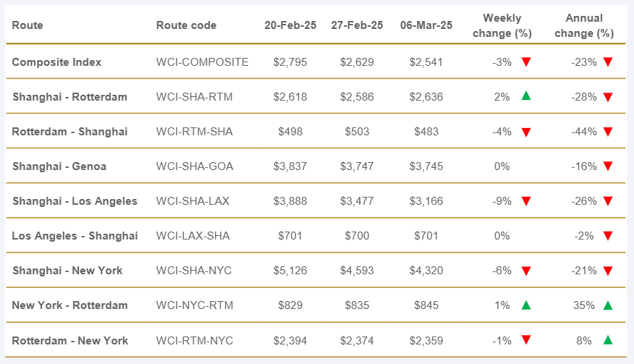Select the 06-Mar-25 column header

(426, 25)
